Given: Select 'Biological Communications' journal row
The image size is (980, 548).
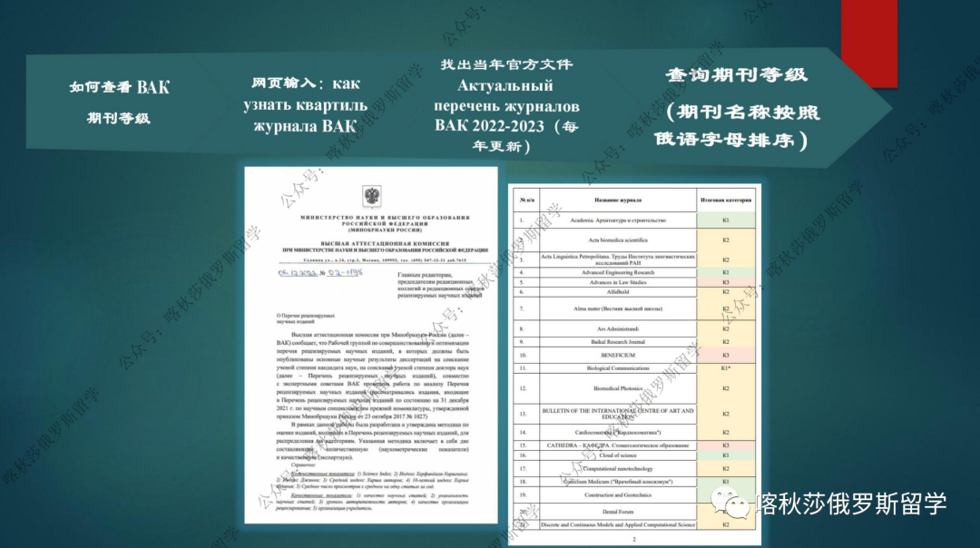Looking at the screenshot, I should click(x=634, y=368).
